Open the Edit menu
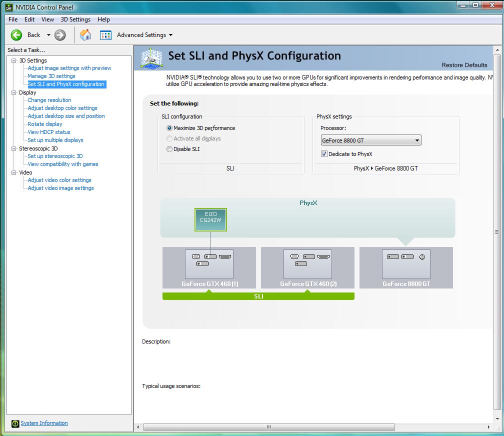The image size is (504, 436). click(29, 19)
